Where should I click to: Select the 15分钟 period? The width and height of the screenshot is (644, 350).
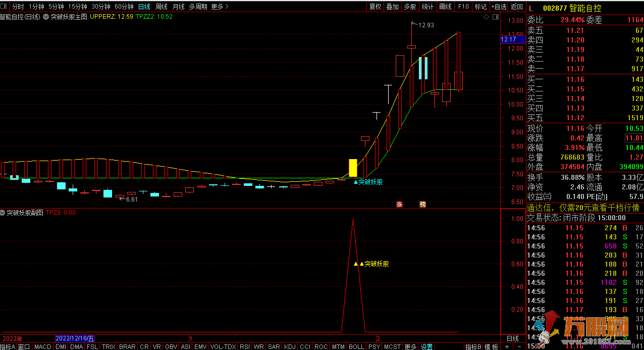[78, 7]
